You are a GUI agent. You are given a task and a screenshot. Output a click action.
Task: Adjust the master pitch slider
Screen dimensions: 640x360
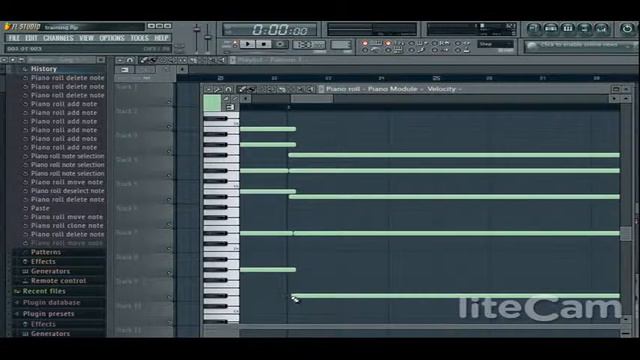coord(207,37)
